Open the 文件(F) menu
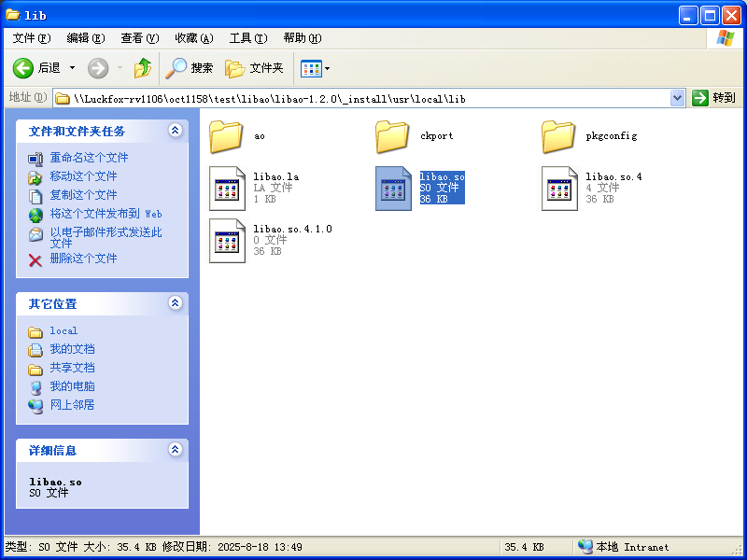This screenshot has height=560, width=747. 32,38
